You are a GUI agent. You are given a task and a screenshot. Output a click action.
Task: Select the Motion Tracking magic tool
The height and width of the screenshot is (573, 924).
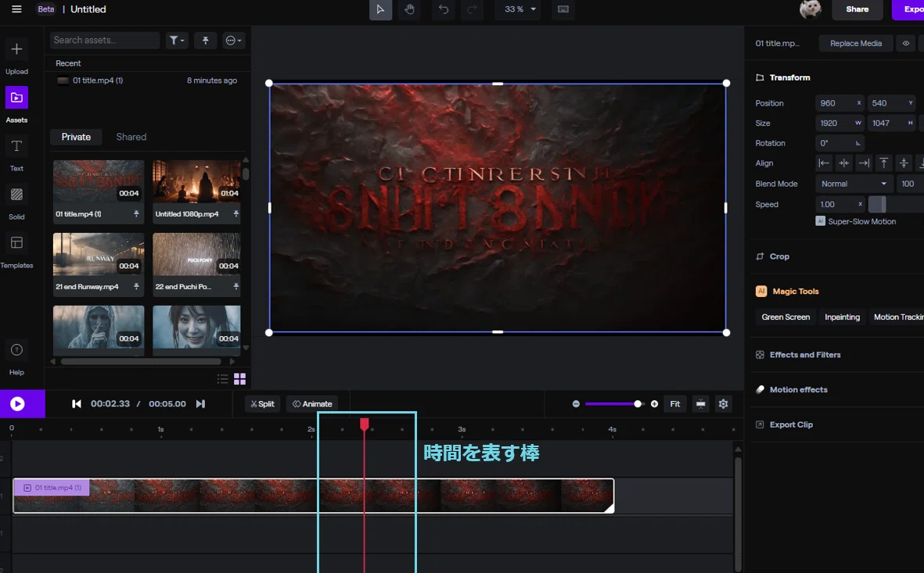tap(897, 317)
